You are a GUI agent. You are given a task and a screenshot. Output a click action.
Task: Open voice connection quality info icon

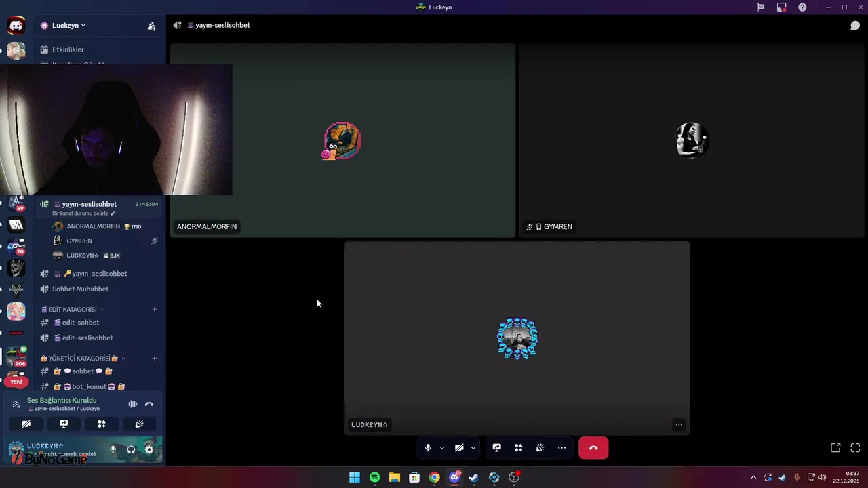[x=16, y=404]
